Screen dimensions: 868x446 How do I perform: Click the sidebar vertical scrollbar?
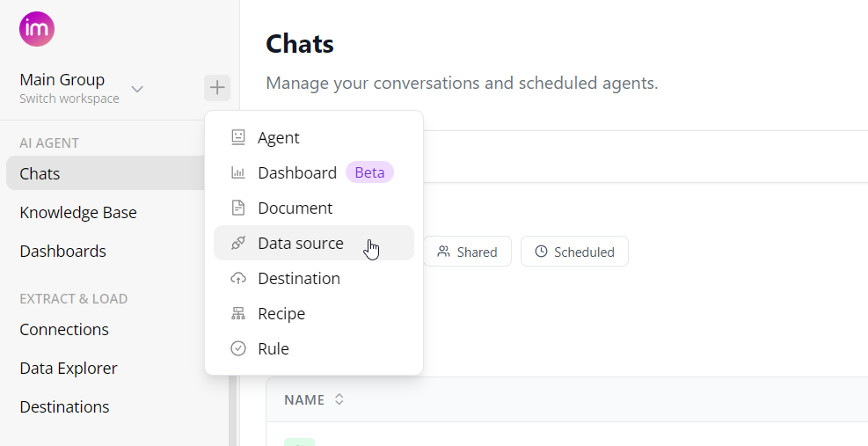point(232,405)
